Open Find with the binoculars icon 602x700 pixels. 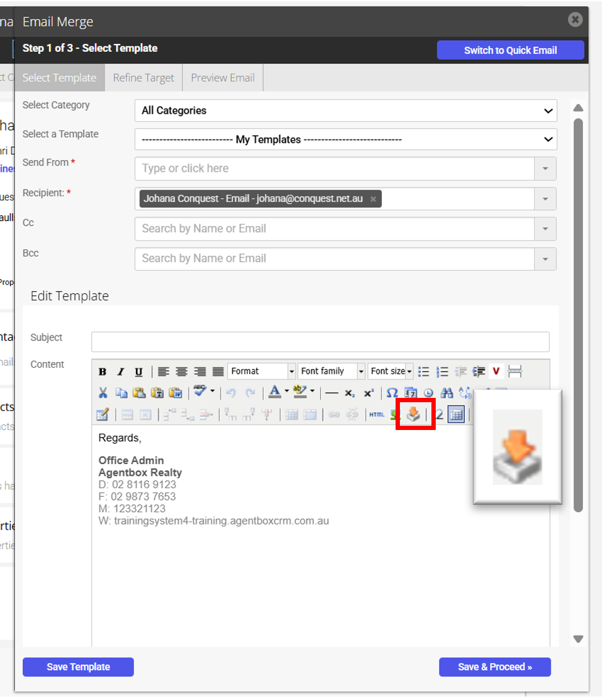point(447,393)
